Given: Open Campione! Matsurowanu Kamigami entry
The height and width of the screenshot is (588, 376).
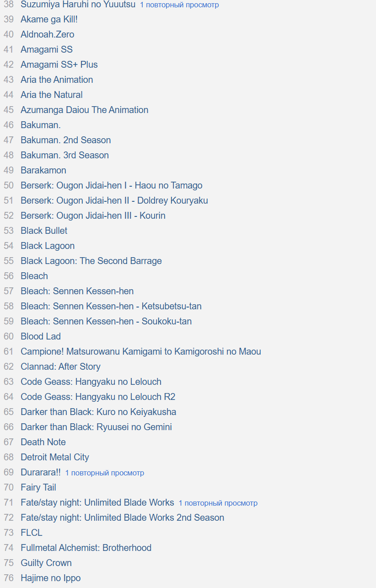Looking at the screenshot, I should 141,351.
